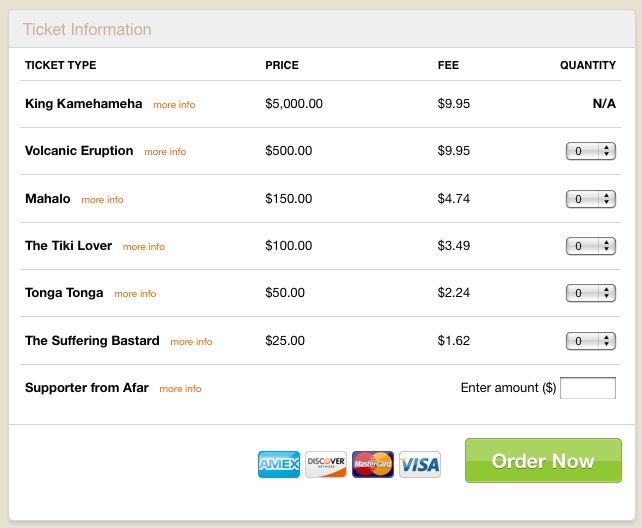Open The Tiki Lover quantity dropdown
The image size is (642, 528).
pos(591,246)
